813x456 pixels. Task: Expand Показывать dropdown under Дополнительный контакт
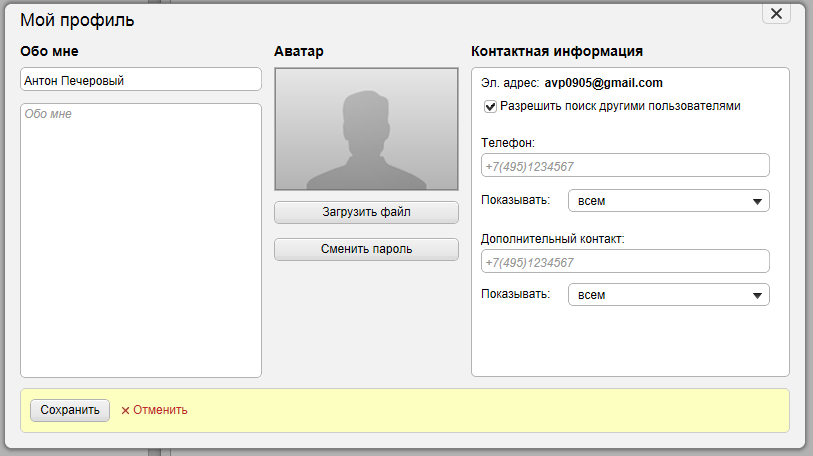click(668, 295)
